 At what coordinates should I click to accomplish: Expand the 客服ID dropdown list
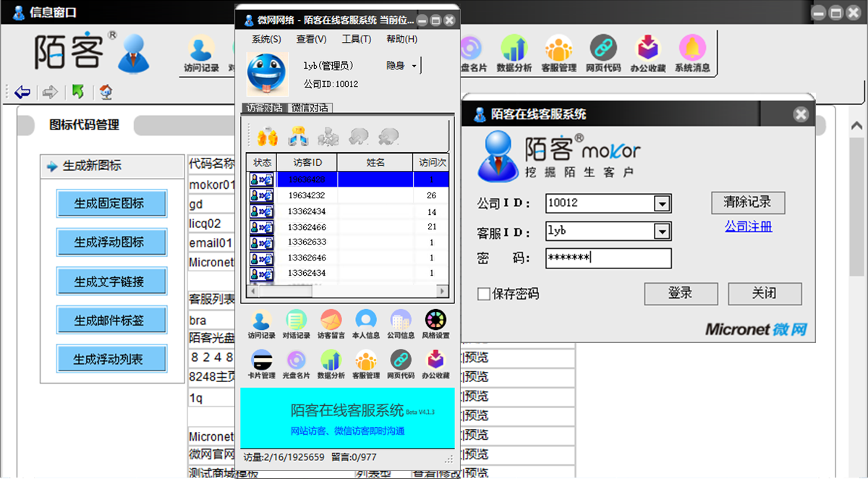(x=661, y=232)
